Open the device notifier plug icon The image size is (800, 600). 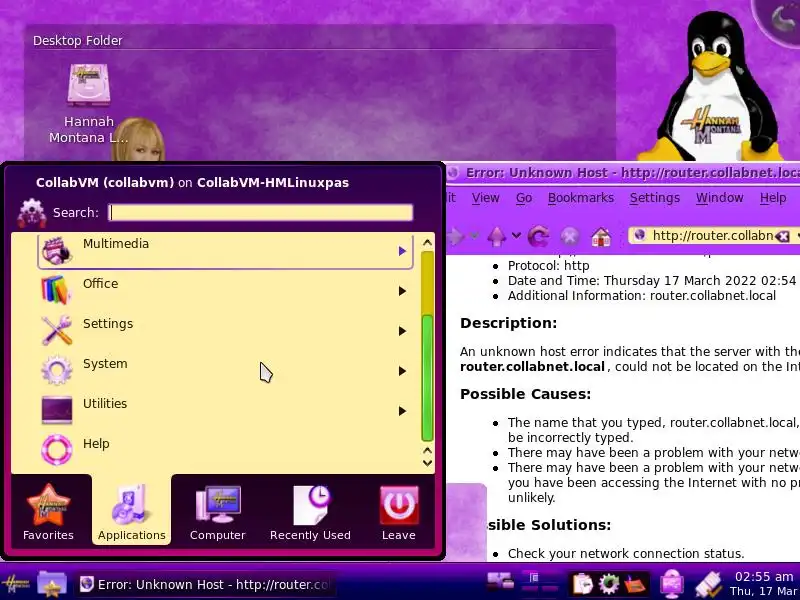[x=709, y=584]
